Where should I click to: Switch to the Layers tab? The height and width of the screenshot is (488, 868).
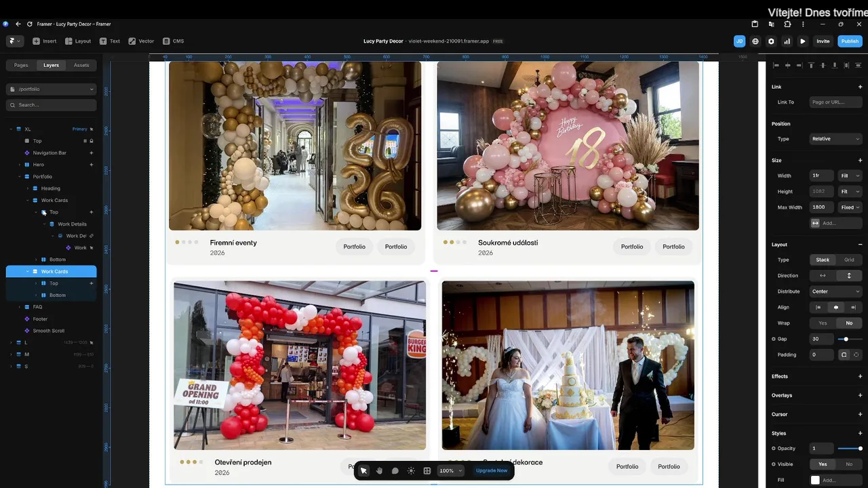51,65
